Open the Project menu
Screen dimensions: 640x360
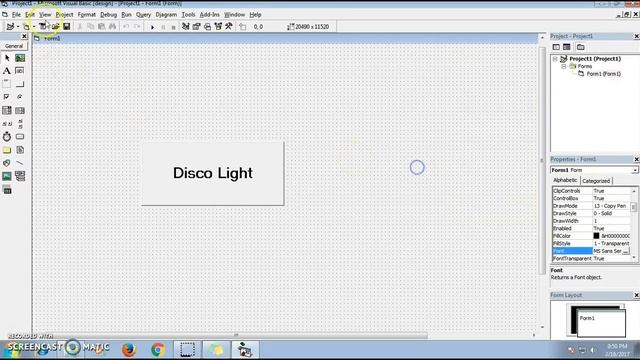[64, 15]
